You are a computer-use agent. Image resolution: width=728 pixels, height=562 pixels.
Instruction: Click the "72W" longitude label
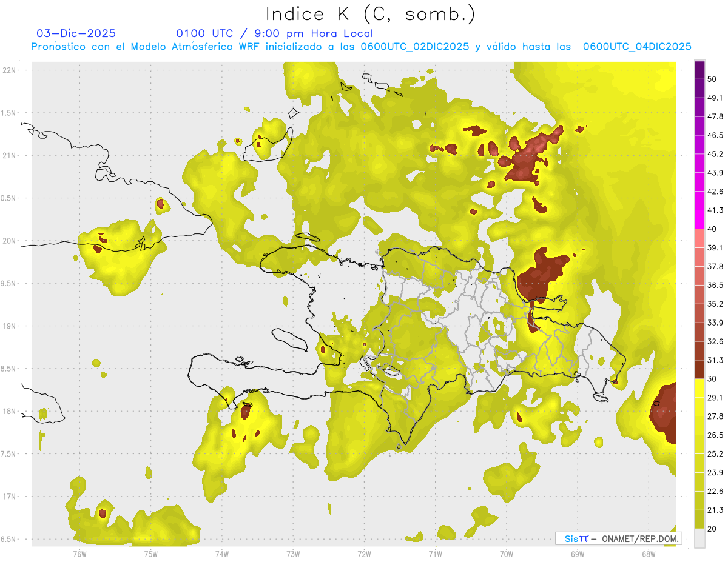364,554
